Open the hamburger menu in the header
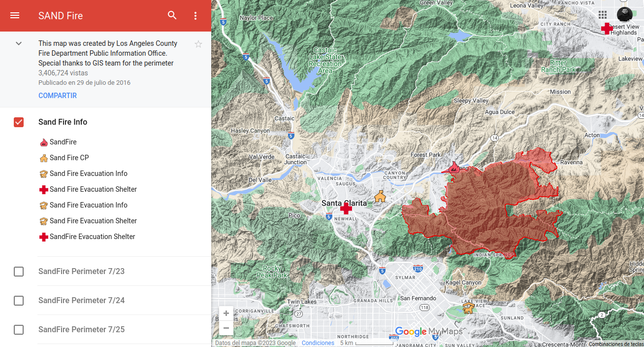This screenshot has width=644, height=347. pos(15,16)
